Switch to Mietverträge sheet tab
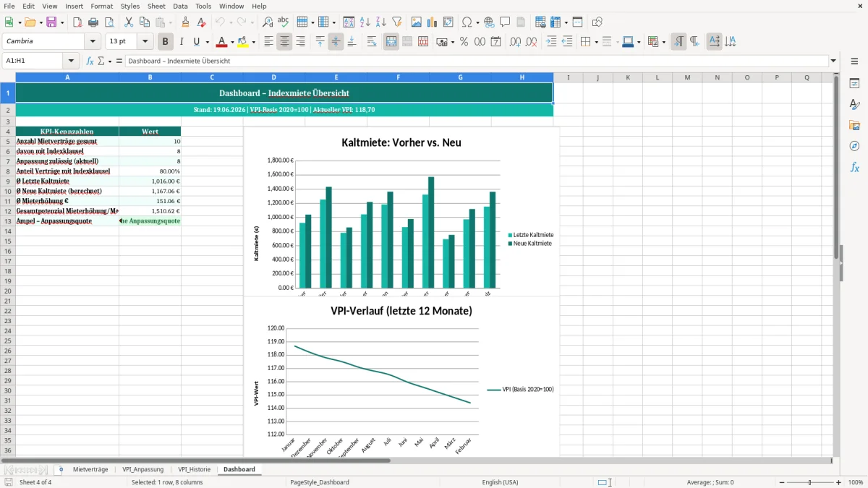Viewport: 868px width, 488px height. [90, 469]
